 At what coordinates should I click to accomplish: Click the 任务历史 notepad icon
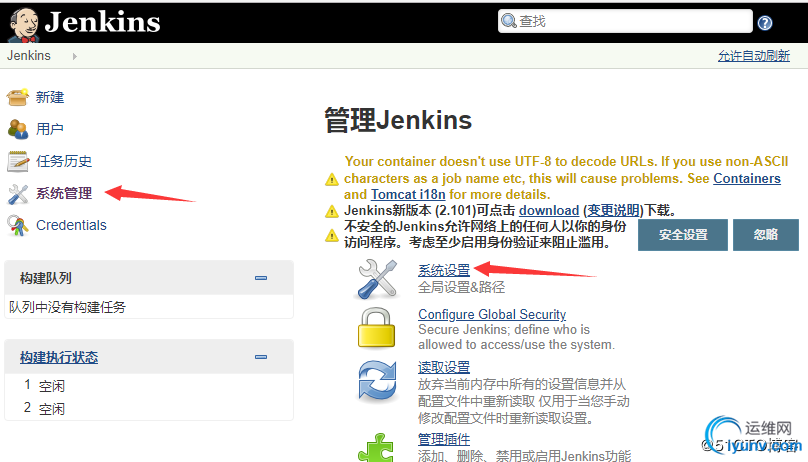click(x=18, y=161)
